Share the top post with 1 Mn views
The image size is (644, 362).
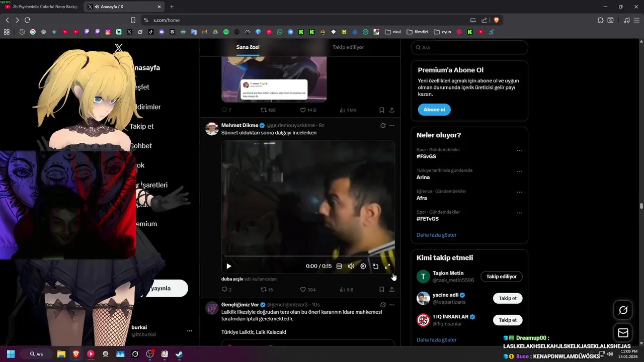[x=392, y=110]
